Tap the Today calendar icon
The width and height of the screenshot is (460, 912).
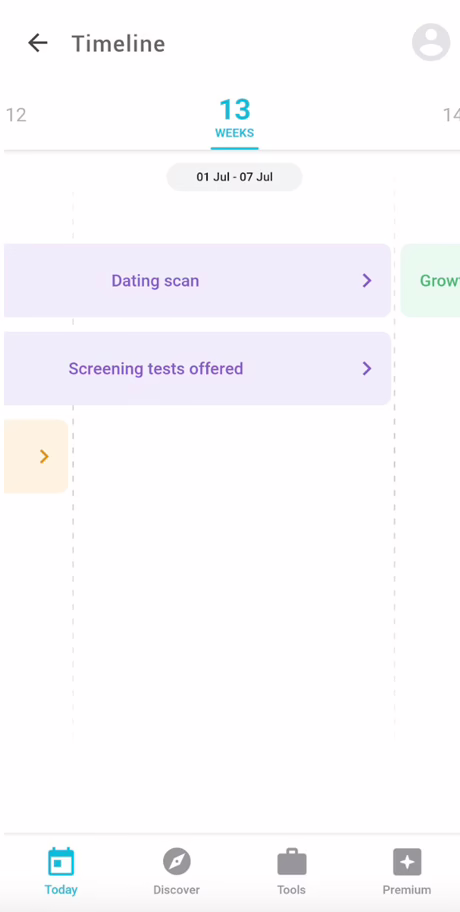[x=61, y=861]
